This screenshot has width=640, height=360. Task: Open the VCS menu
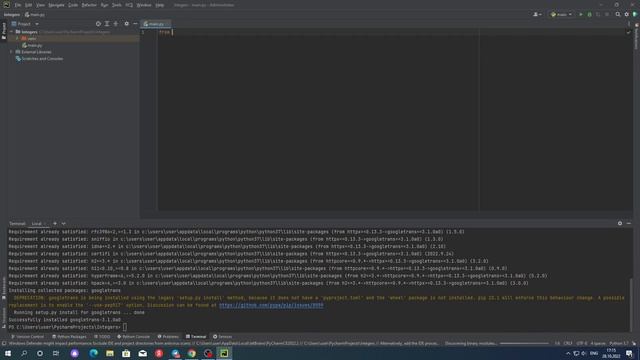(129, 5)
